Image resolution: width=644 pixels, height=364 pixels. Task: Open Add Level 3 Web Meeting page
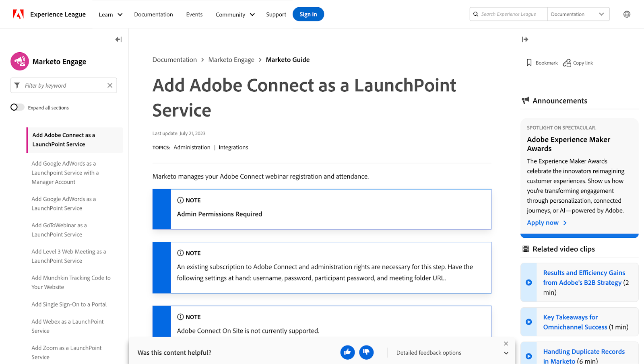point(69,256)
